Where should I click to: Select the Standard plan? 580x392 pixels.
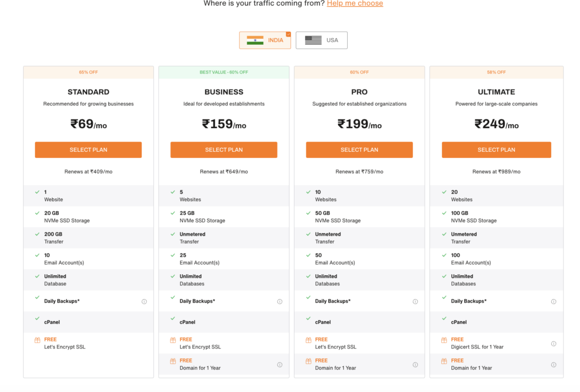coord(88,150)
